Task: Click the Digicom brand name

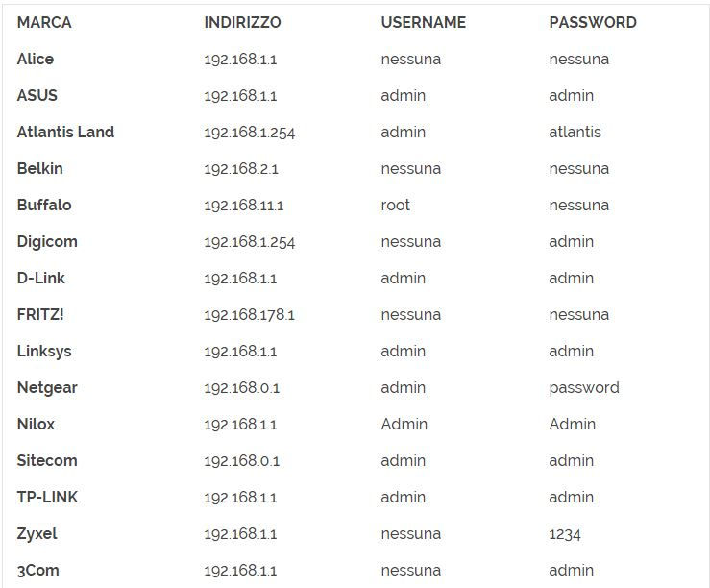Action: click(47, 241)
